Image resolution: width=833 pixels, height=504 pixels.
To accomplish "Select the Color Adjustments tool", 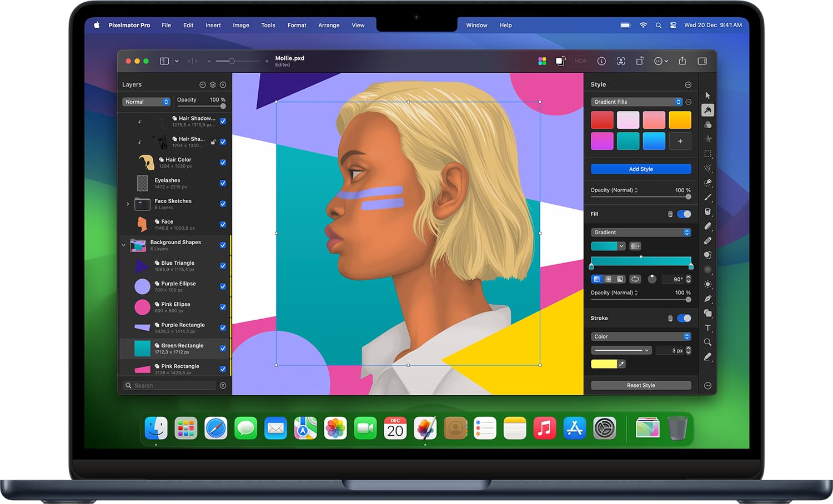I will (707, 125).
